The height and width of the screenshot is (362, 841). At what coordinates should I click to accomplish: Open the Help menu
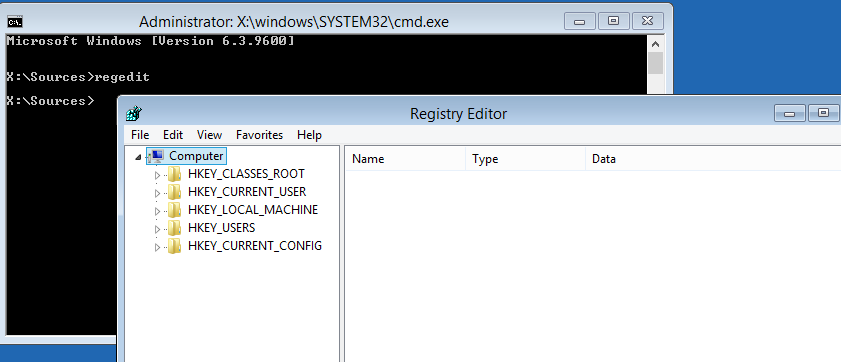point(309,135)
